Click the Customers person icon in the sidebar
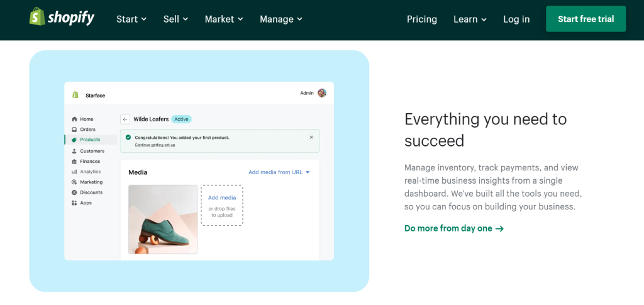The image size is (644, 305). pyautogui.click(x=74, y=151)
